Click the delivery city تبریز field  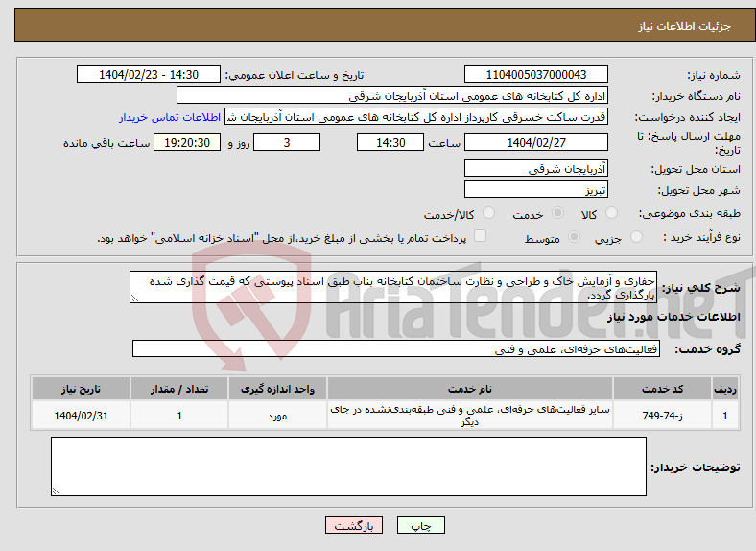[x=535, y=190]
